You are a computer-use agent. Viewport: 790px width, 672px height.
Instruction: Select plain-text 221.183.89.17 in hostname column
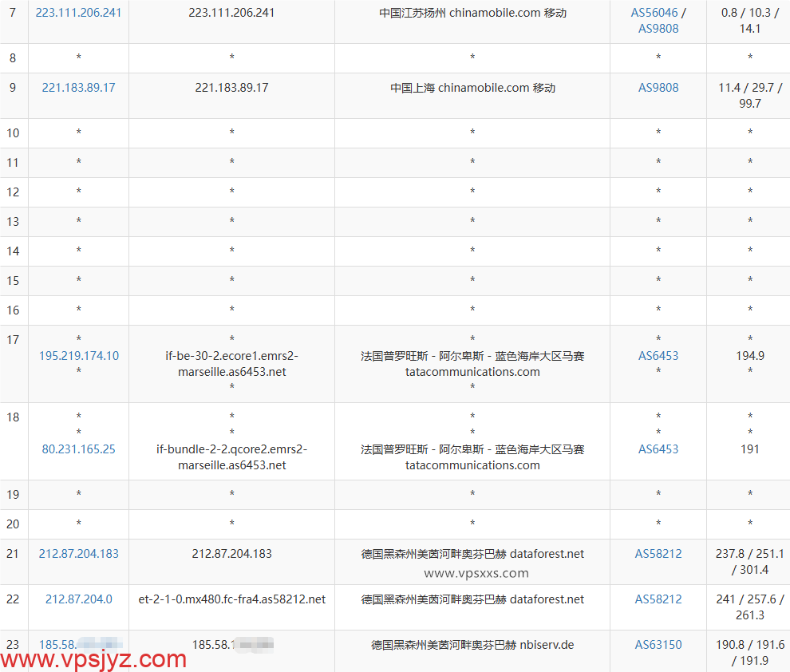(x=231, y=88)
